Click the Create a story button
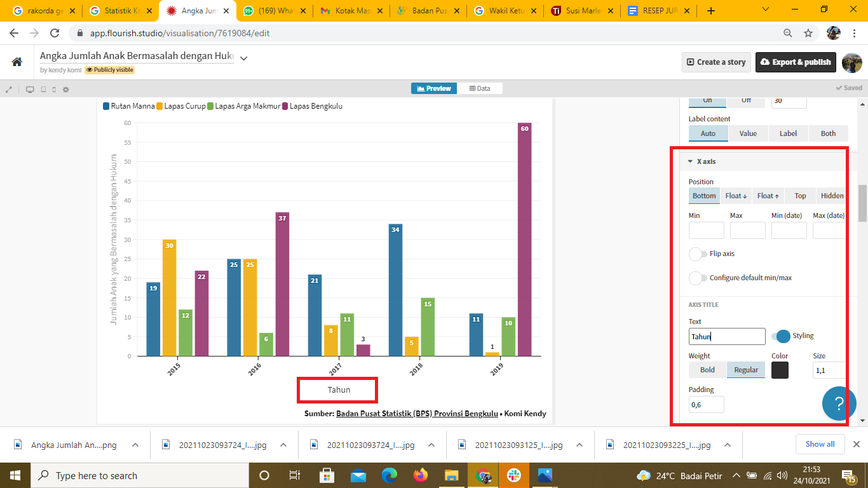This screenshot has height=488, width=868. coord(715,62)
